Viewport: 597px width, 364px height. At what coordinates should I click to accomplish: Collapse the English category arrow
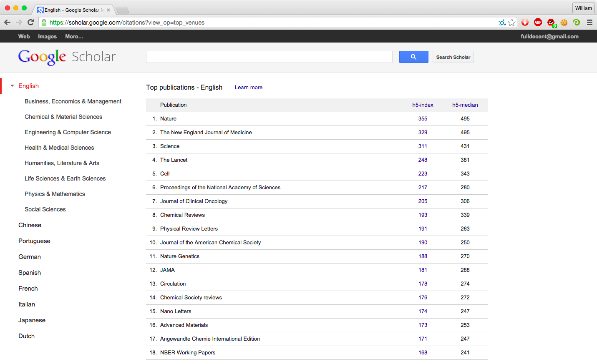point(13,86)
